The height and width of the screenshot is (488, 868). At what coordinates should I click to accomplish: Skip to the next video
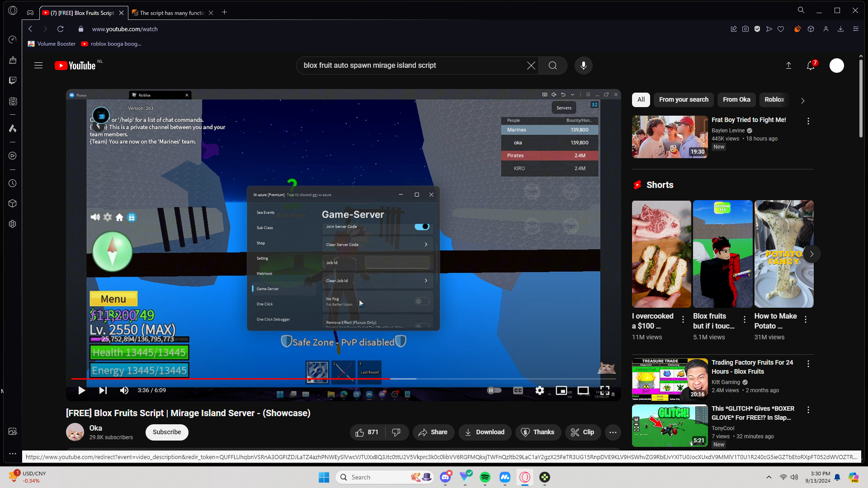tap(103, 390)
